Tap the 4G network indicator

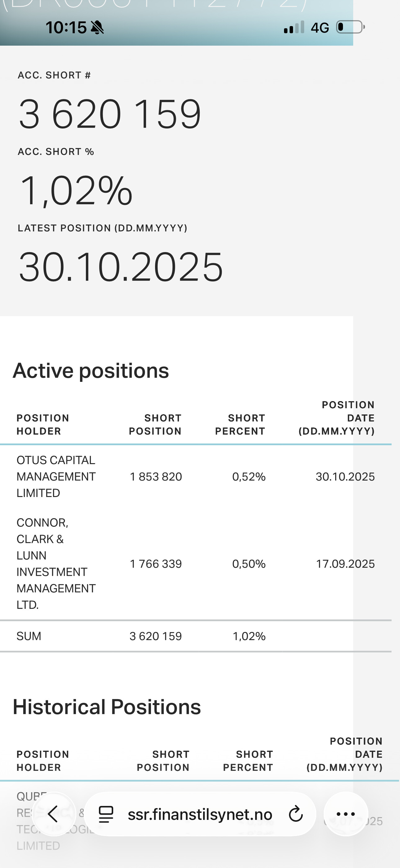[319, 28]
